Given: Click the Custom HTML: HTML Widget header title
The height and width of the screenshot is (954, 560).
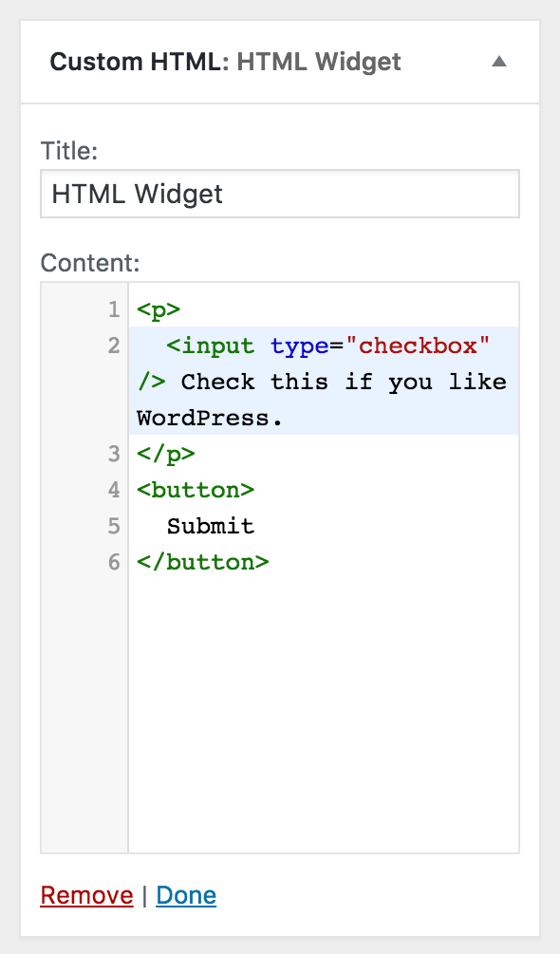Looking at the screenshot, I should pos(226,62).
